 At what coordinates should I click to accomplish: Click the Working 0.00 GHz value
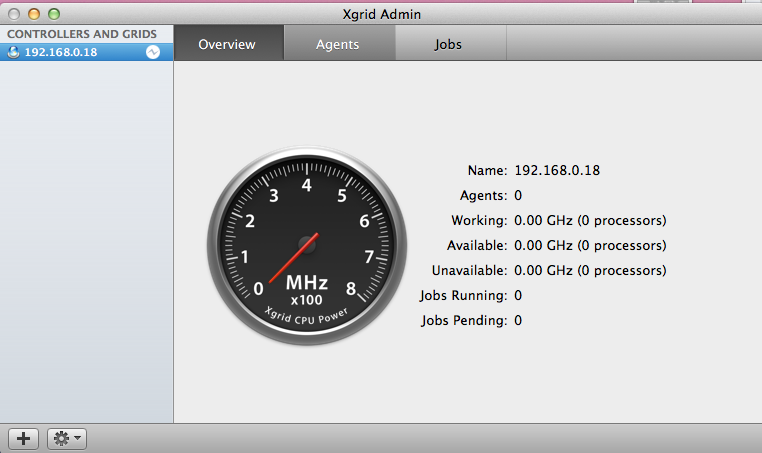[x=590, y=221]
